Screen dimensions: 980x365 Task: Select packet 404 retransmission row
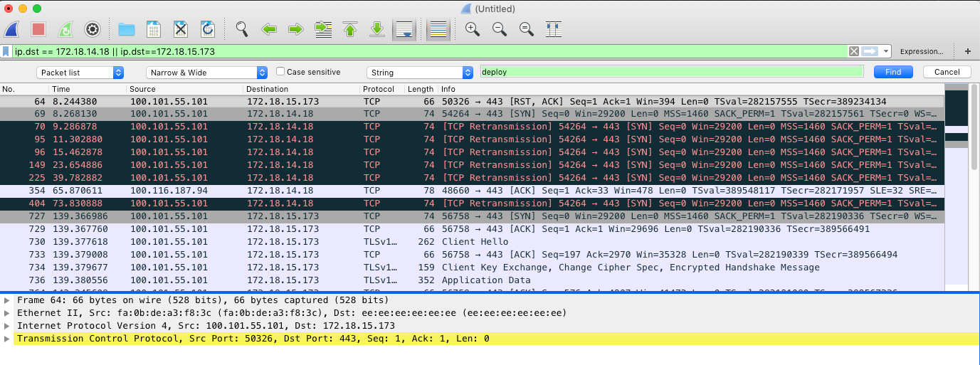(472, 203)
